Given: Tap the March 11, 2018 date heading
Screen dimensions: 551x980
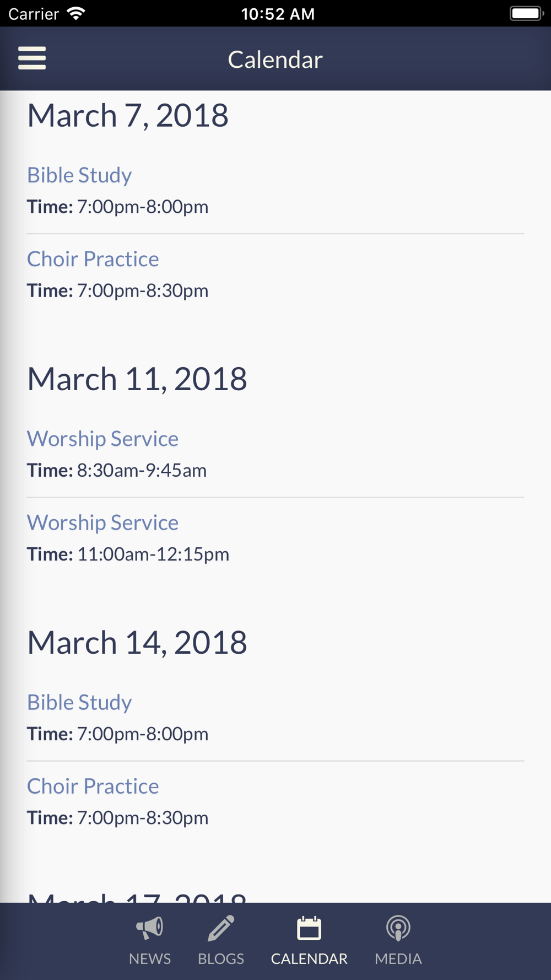Looking at the screenshot, I should tap(137, 380).
